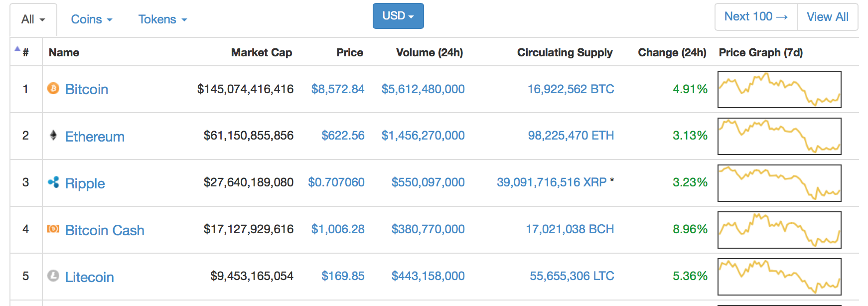Screen dimensions: 868x306
Task: Click Ripple price $0.707060
Action: (336, 182)
